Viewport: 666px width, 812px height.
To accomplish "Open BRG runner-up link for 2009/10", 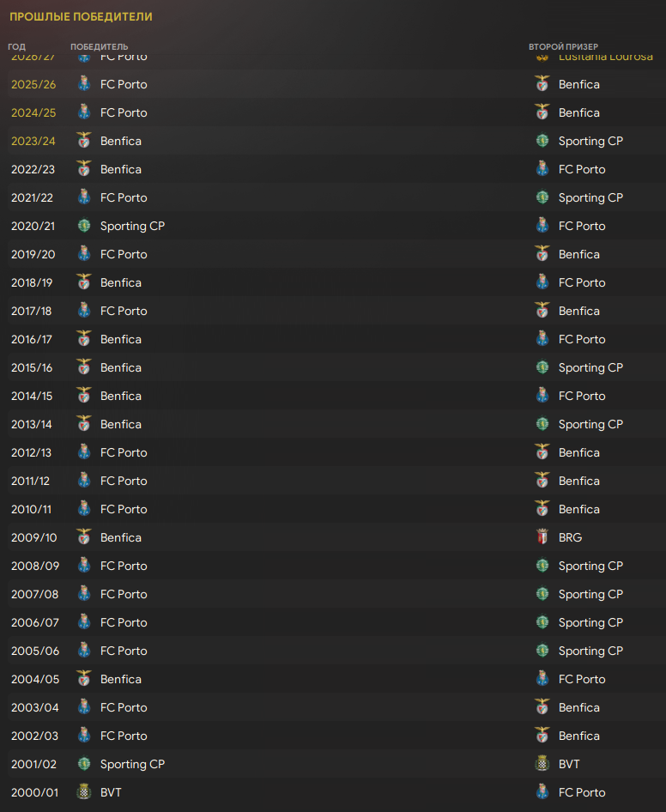I will (570, 537).
